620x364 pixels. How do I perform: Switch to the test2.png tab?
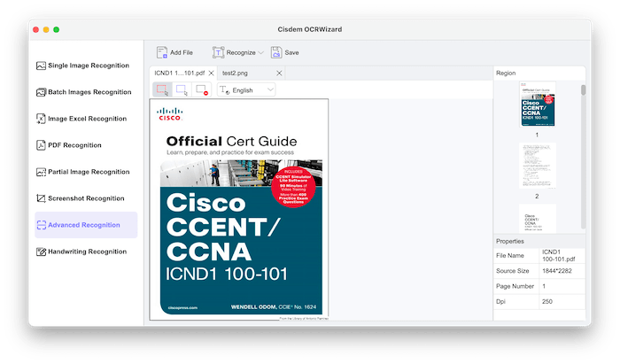click(x=235, y=73)
